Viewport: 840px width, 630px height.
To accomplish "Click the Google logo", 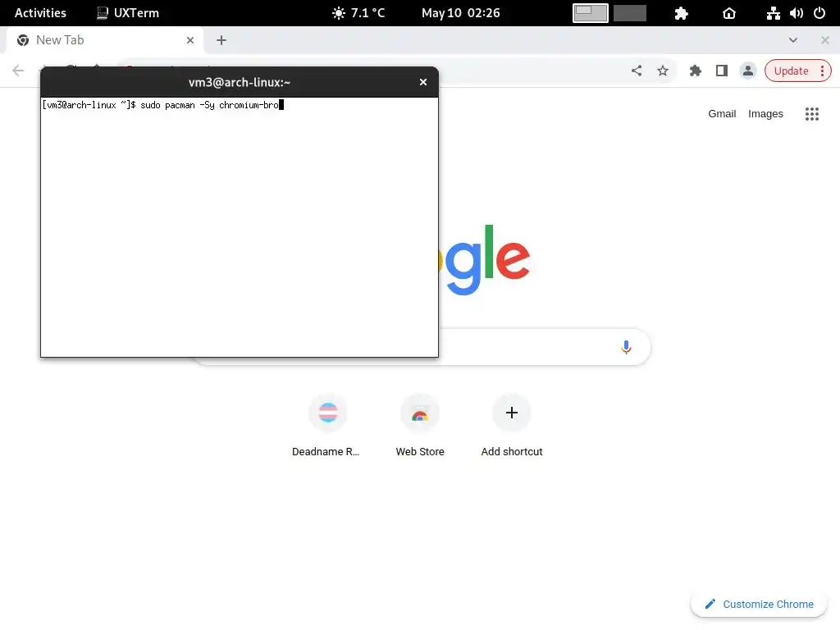I will point(484,260).
